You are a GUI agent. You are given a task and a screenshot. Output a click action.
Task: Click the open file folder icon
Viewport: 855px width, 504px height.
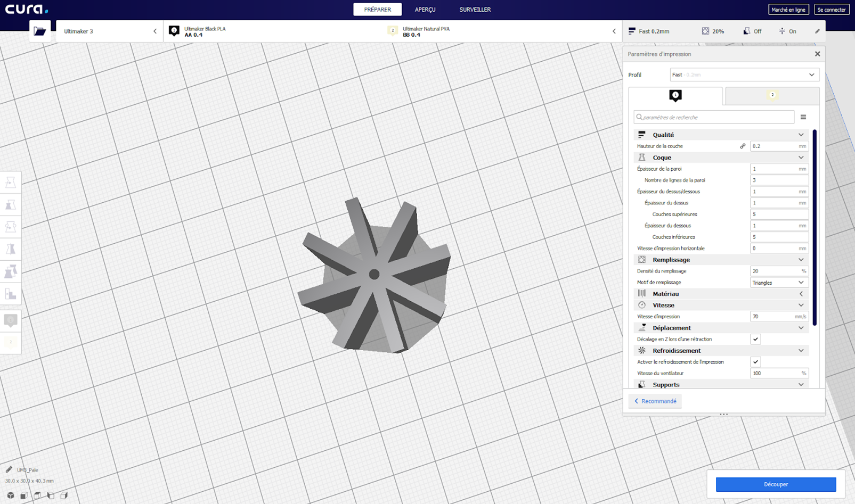(40, 31)
